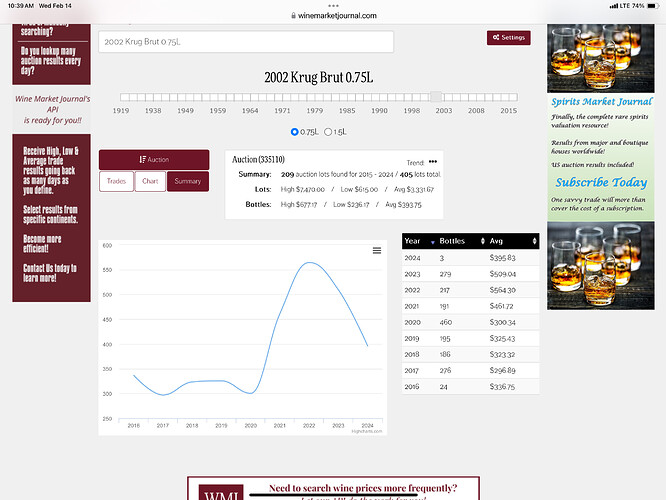Click Wine Market Journal's API promo text
The height and width of the screenshot is (500, 666).
(x=53, y=110)
